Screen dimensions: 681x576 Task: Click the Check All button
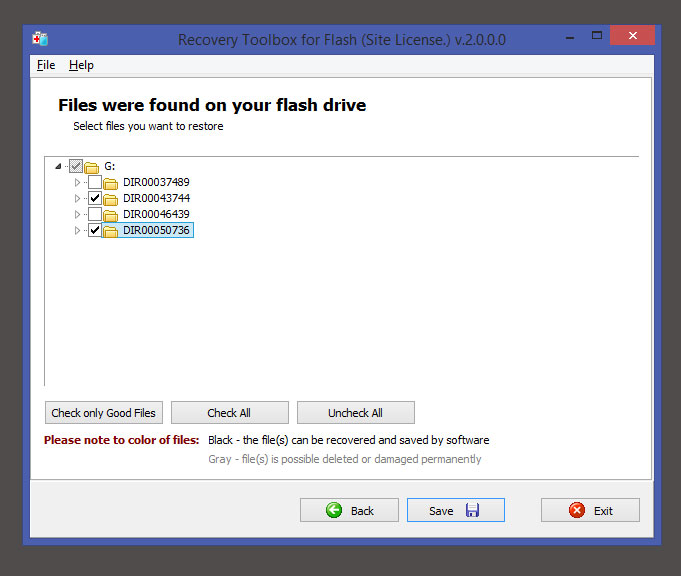coord(229,413)
